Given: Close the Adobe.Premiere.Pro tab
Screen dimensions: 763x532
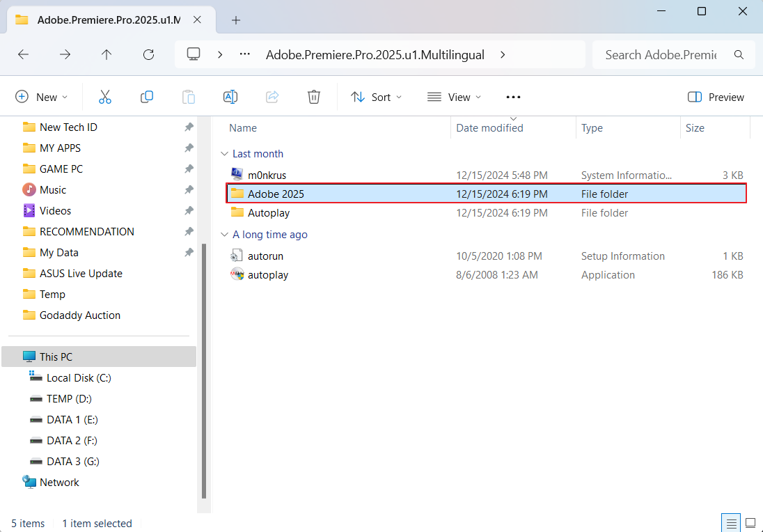Looking at the screenshot, I should pyautogui.click(x=197, y=19).
